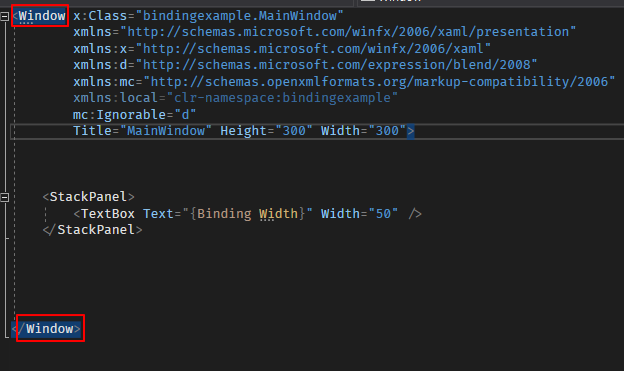Collapse the Window element outlining toggle
Screen dimensions: 624x371
[x=4, y=16]
